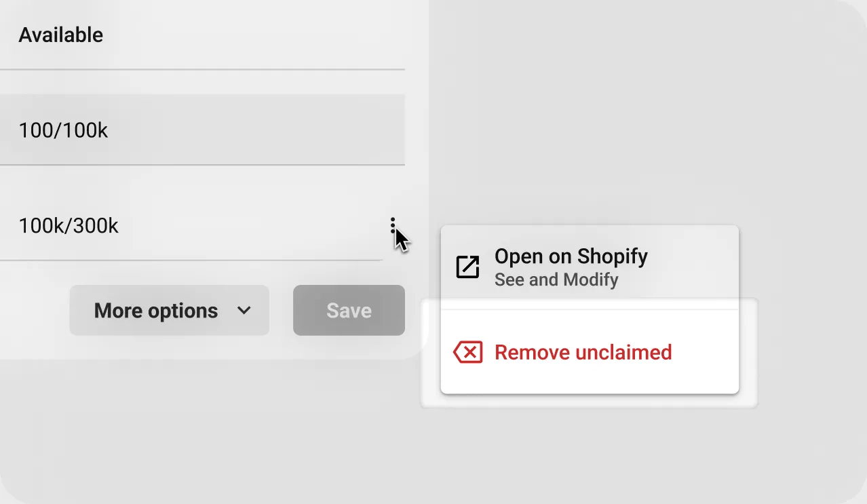Click the chevron arrow in More options
The image size is (867, 504).
click(x=244, y=311)
